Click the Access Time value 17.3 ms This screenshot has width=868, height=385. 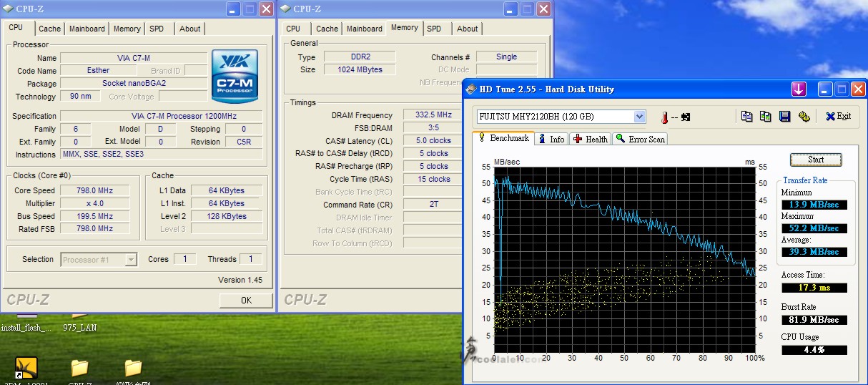pos(814,288)
